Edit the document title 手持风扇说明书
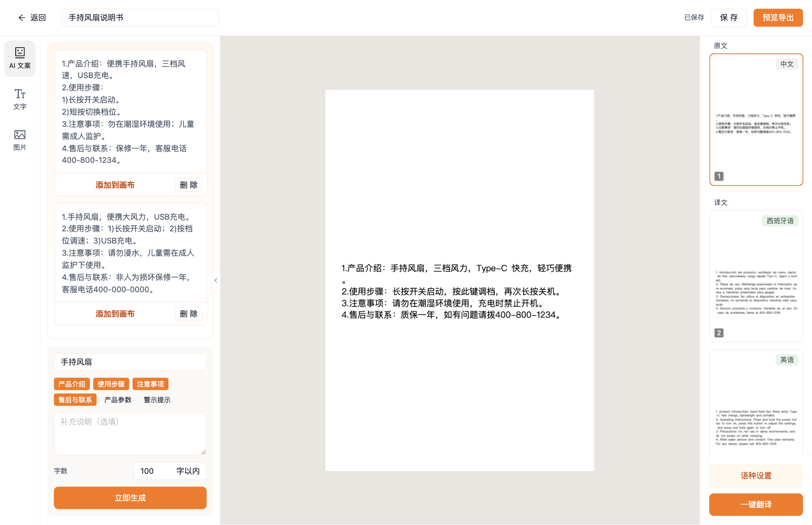Screen dimensions: 812x525 click(x=141, y=18)
